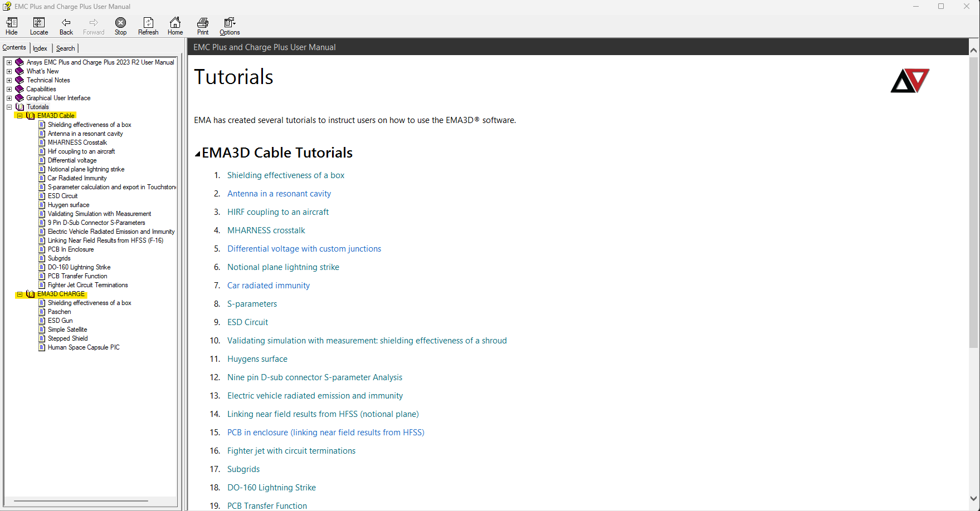Open the DO-160 Lightning Strike link
This screenshot has height=511, width=980.
271,488
